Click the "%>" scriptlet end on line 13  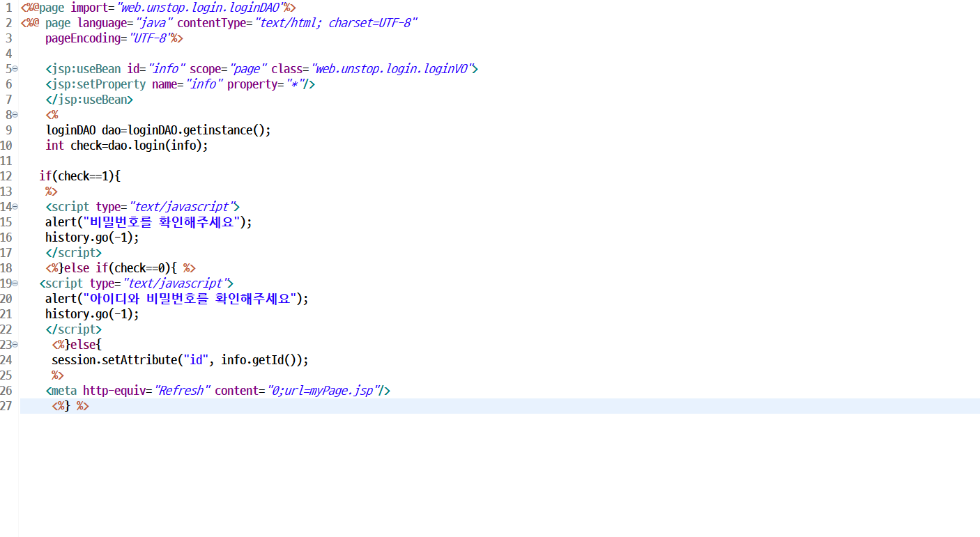52,192
